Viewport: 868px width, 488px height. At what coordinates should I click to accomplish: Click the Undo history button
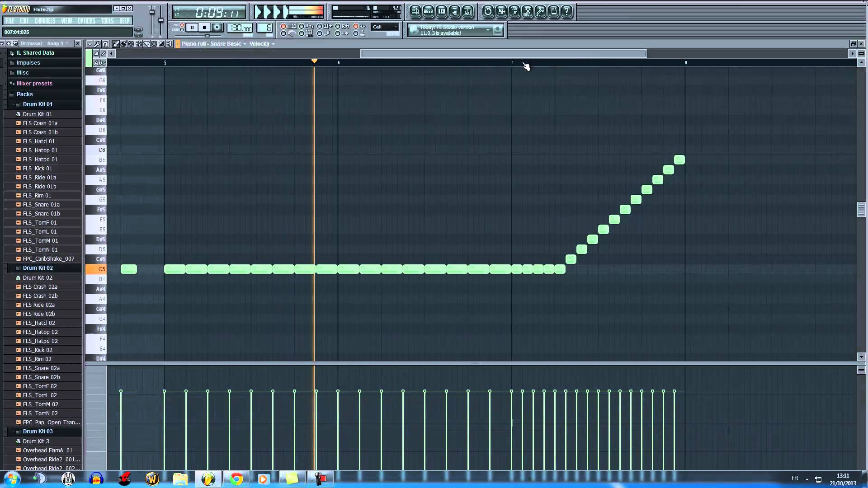(488, 11)
